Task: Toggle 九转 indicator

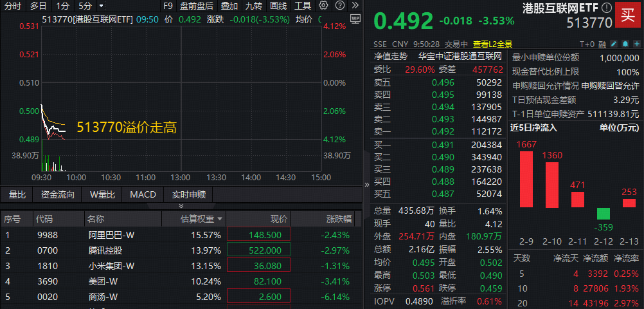Action: (x=253, y=6)
